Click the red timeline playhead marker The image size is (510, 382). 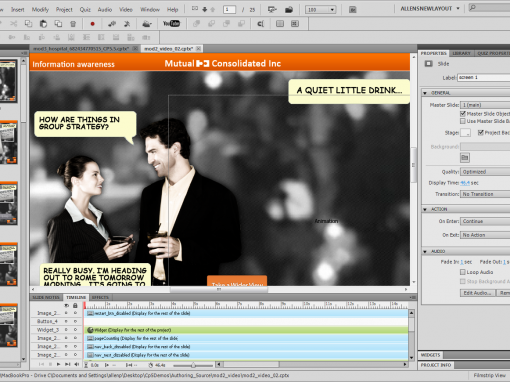click(85, 305)
